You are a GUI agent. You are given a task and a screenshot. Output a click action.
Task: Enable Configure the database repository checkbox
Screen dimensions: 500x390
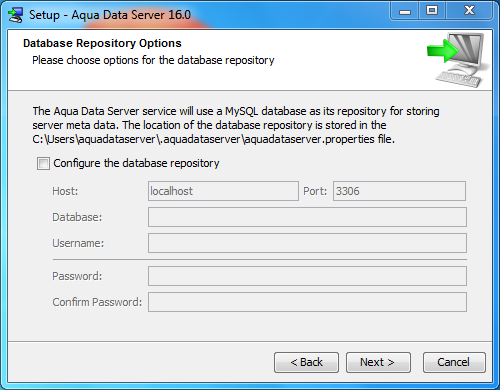43,164
